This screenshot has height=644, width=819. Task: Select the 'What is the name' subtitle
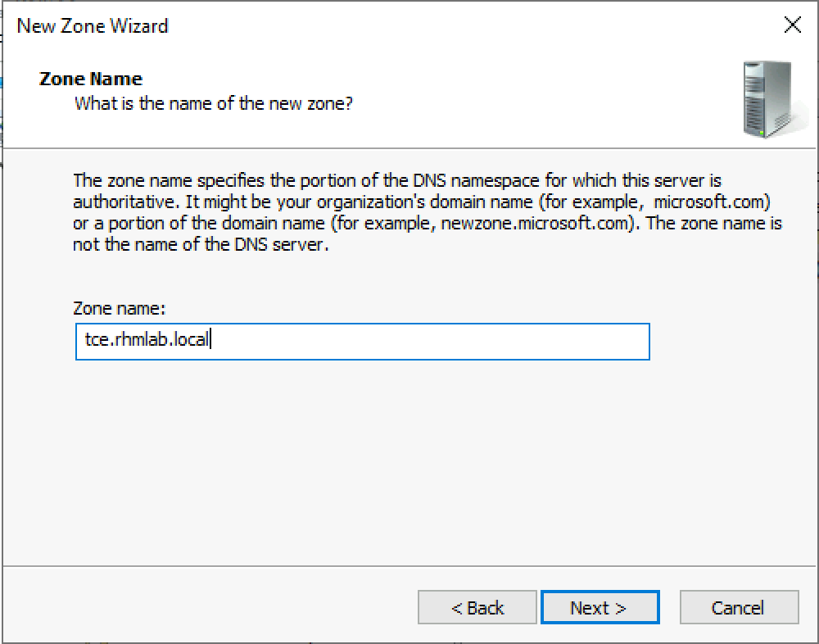[213, 103]
